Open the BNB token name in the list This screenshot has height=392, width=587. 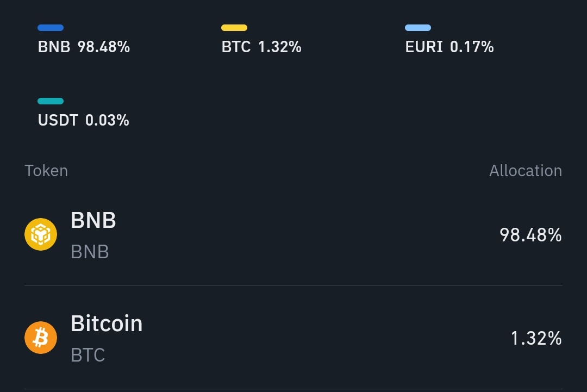pyautogui.click(x=93, y=221)
